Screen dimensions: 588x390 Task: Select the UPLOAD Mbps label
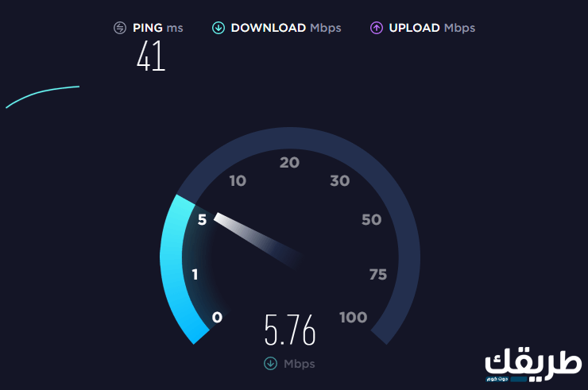[432, 28]
